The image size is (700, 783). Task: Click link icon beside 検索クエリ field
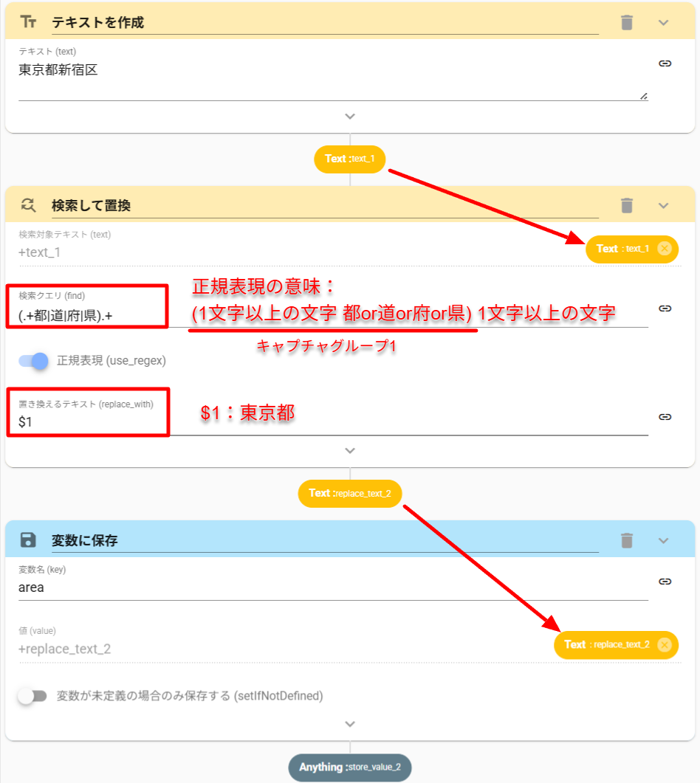(x=665, y=308)
